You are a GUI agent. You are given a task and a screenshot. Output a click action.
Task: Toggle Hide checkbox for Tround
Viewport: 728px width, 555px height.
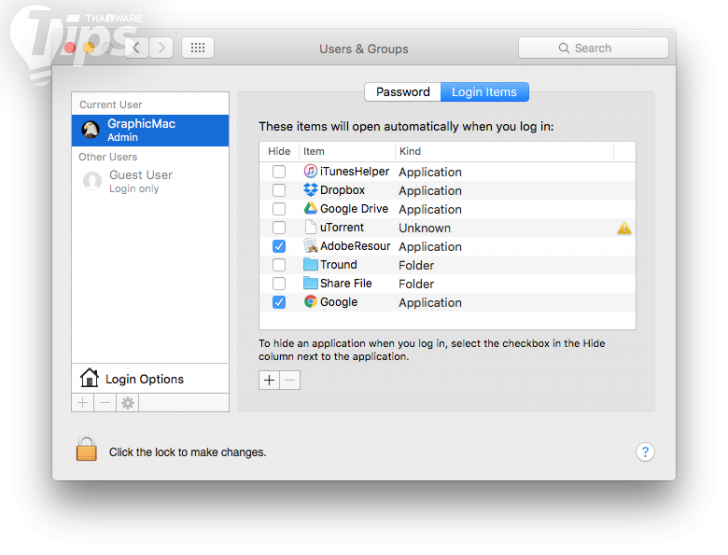point(279,265)
